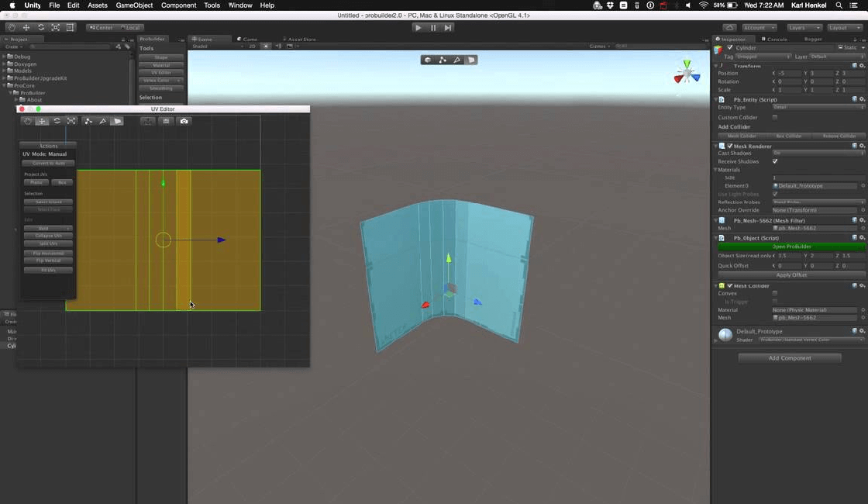Select vertex mode in scene ProBuilder toolbar
The width and height of the screenshot is (868, 504).
coord(443,60)
